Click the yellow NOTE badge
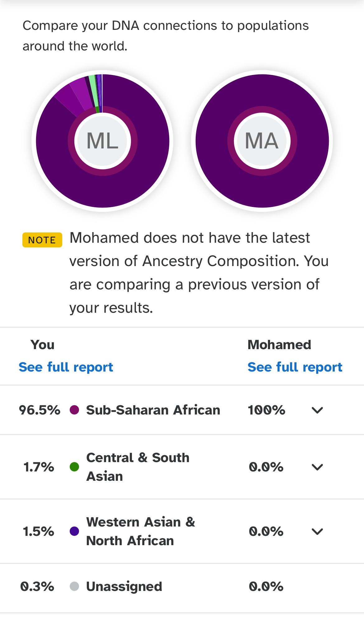 coord(42,240)
